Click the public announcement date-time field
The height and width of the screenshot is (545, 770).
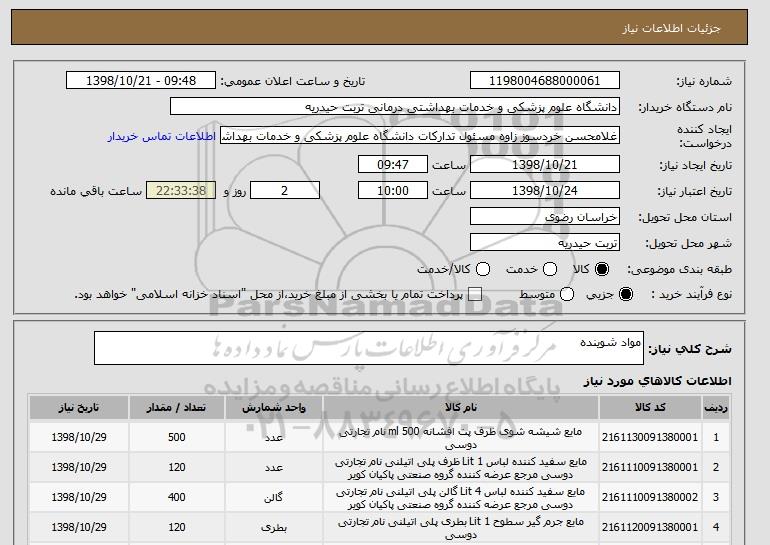141,81
